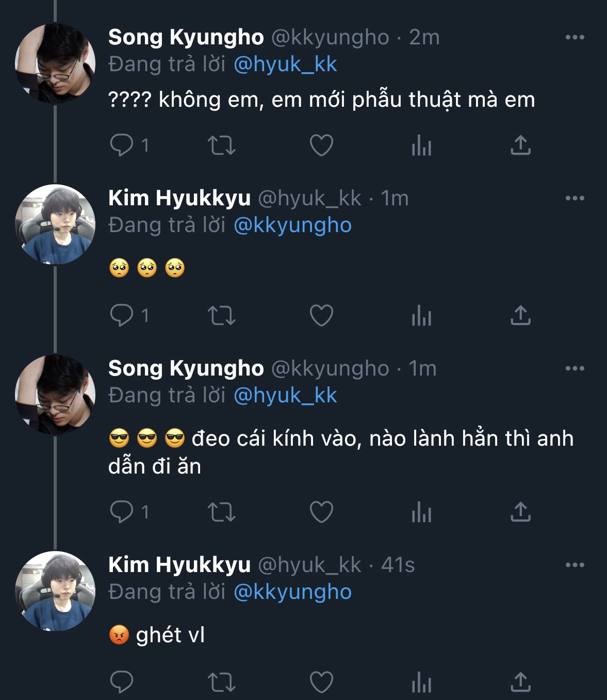This screenshot has height=700, width=607.
Task: Open more options on 'em mới phẫu thuật' tweet
Action: (575, 37)
